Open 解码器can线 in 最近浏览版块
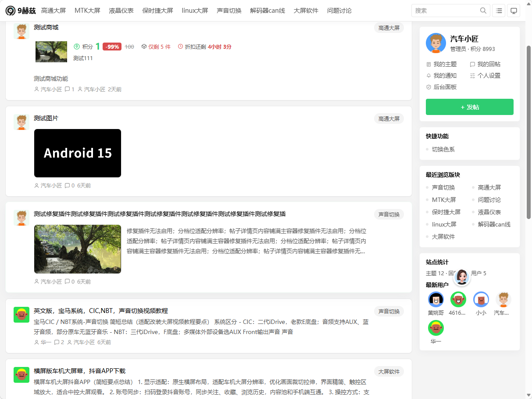This screenshot has height=399, width=532. click(494, 224)
